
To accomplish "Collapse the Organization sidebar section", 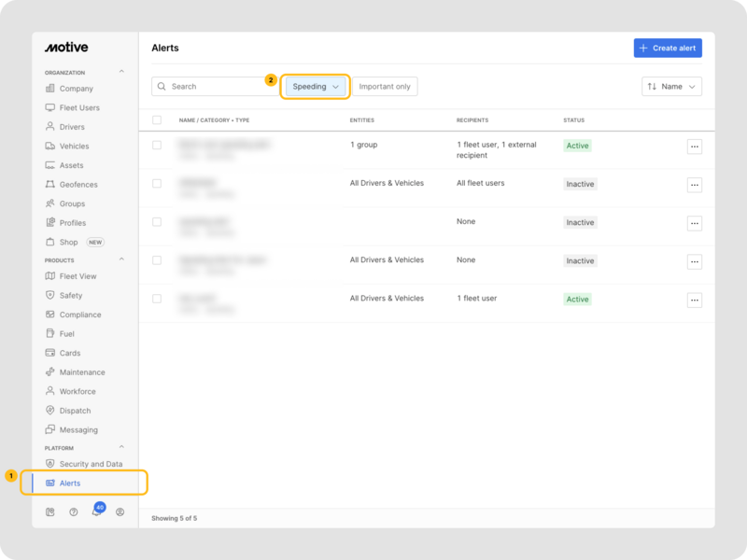I will tap(120, 72).
